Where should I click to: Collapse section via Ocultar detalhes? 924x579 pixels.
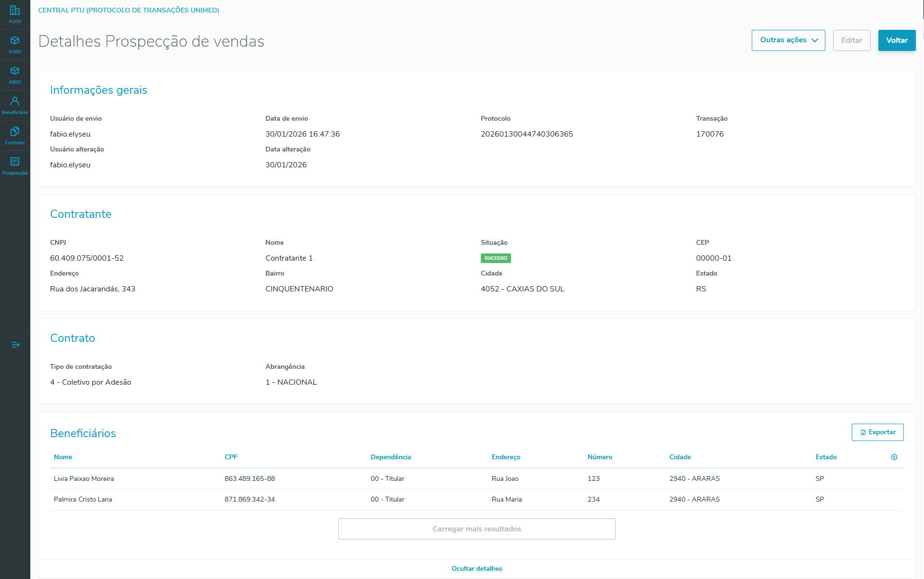[x=476, y=568]
